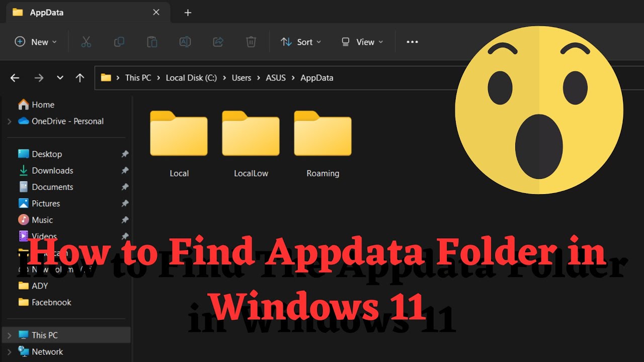Image resolution: width=644 pixels, height=362 pixels.
Task: Add a new tab with plus button
Action: click(x=188, y=13)
